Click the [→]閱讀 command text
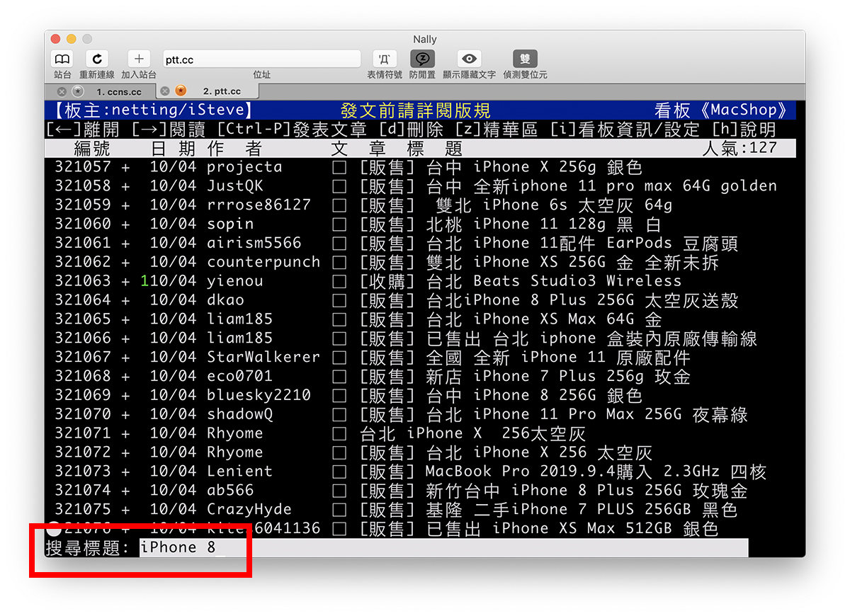The height and width of the screenshot is (616, 850). 168,130
